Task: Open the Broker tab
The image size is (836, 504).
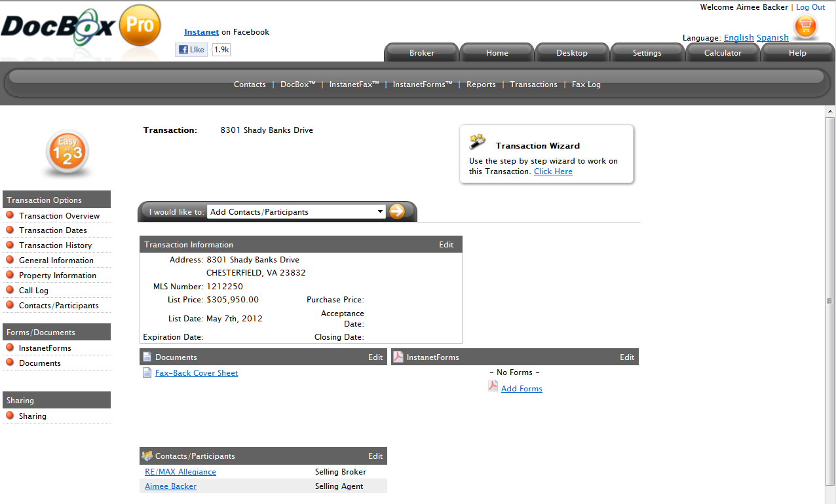Action: (421, 53)
